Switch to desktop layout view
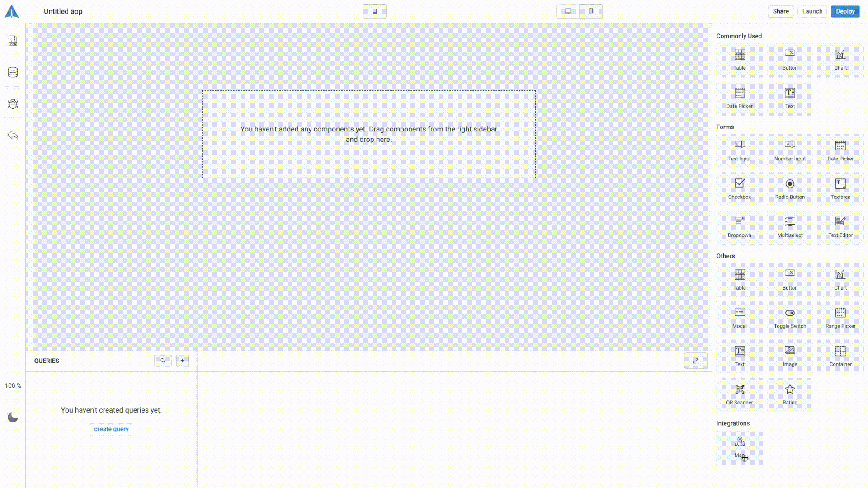Viewport: 868px width, 488px height. coord(568,11)
